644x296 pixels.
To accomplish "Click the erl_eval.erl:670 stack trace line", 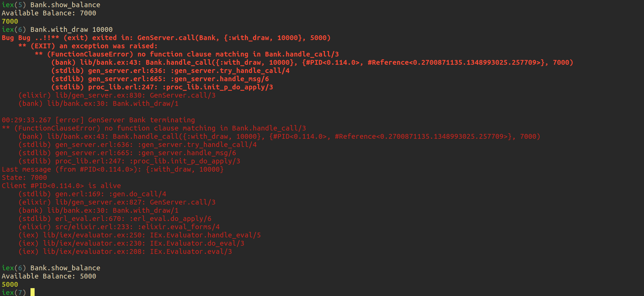I will click(x=115, y=219).
